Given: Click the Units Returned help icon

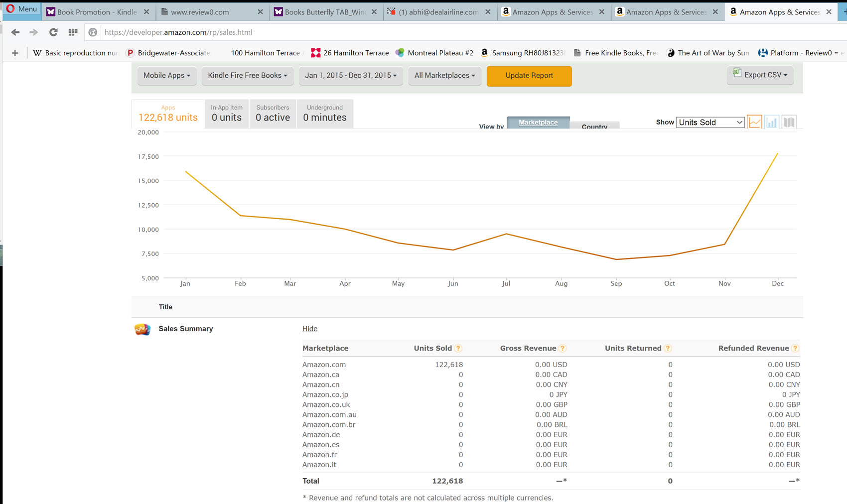Looking at the screenshot, I should coord(668,349).
